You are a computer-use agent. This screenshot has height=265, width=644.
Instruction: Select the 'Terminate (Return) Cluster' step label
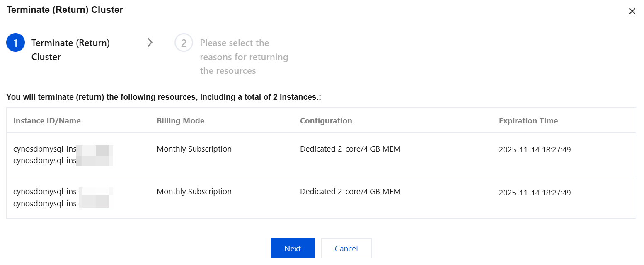(x=70, y=50)
